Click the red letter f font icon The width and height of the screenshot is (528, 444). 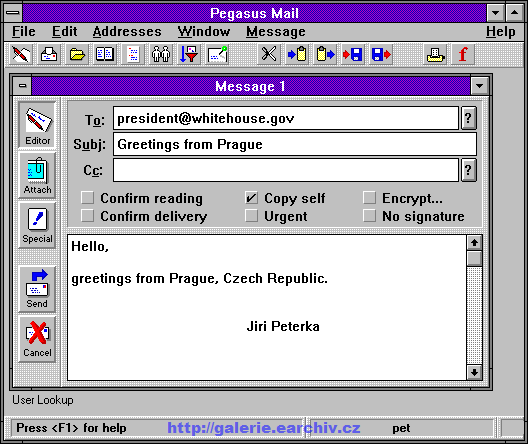(463, 54)
